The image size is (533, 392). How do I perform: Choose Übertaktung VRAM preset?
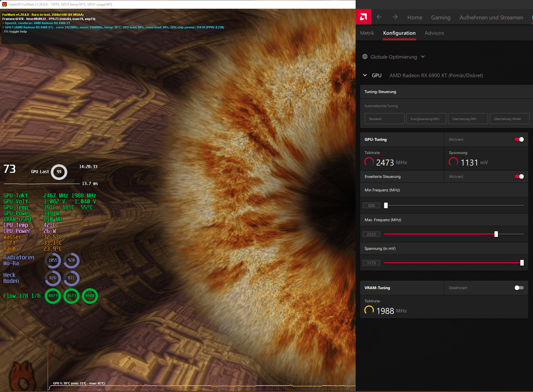[x=509, y=119]
